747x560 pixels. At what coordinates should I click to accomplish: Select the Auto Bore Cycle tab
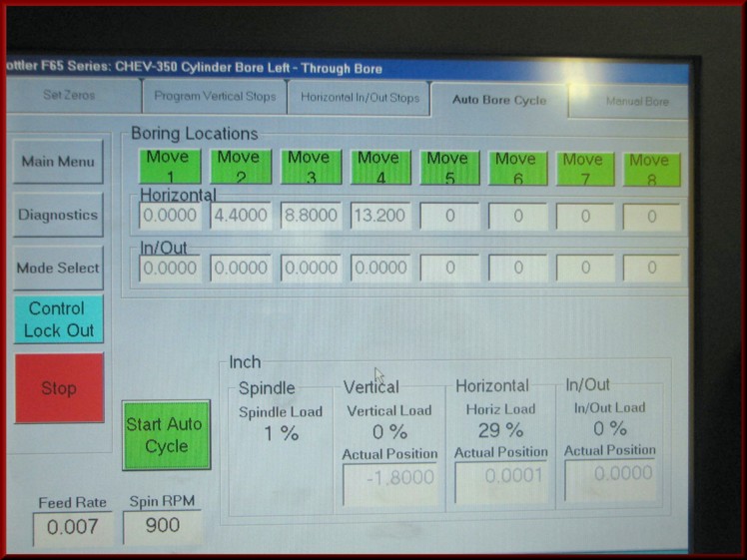click(x=498, y=100)
